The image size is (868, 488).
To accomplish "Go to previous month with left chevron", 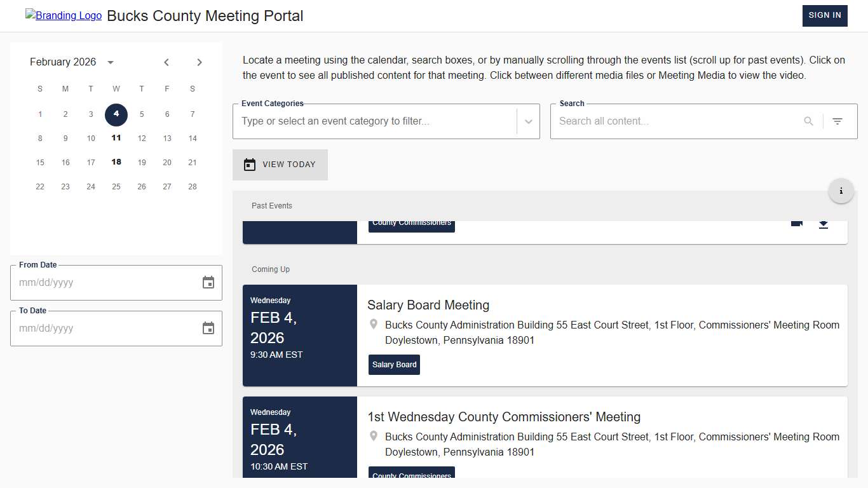I will click(x=166, y=62).
